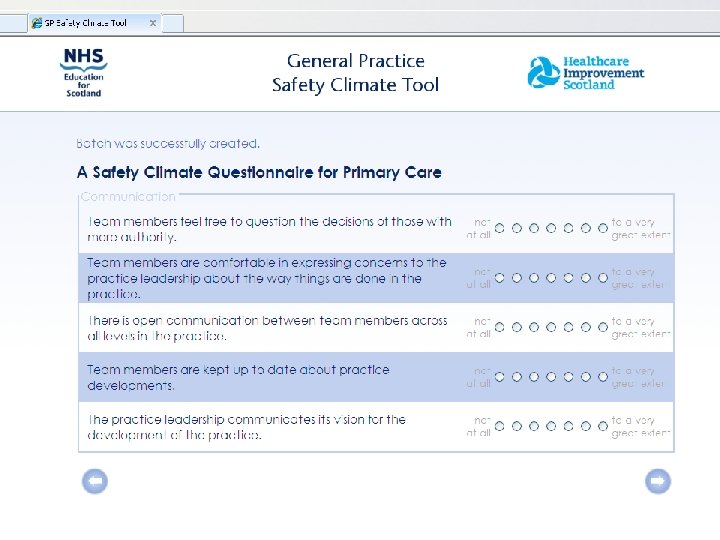Click the NHS Education for Scotland logo
Image resolution: width=720 pixels, height=540 pixels.
(x=83, y=72)
